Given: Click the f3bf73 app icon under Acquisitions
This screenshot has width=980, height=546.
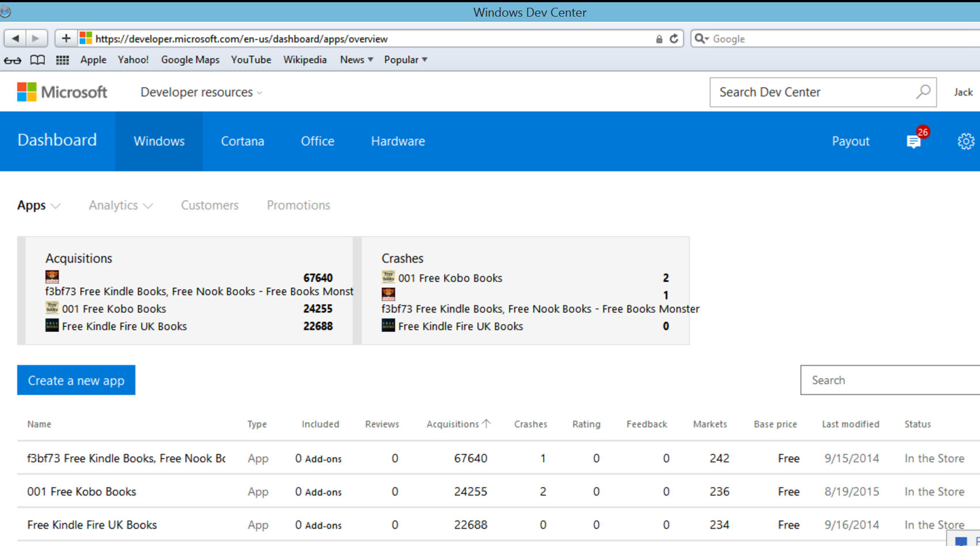Looking at the screenshot, I should pyautogui.click(x=52, y=277).
